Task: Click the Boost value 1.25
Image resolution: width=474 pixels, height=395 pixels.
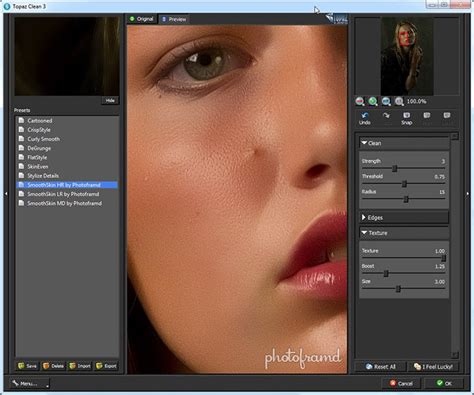Action: coord(440,266)
